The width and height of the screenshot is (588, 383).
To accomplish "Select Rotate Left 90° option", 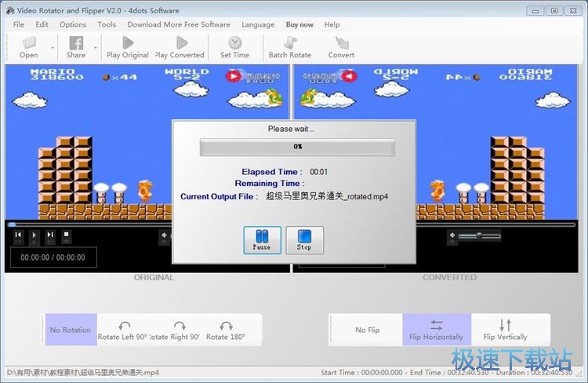I will (x=122, y=330).
